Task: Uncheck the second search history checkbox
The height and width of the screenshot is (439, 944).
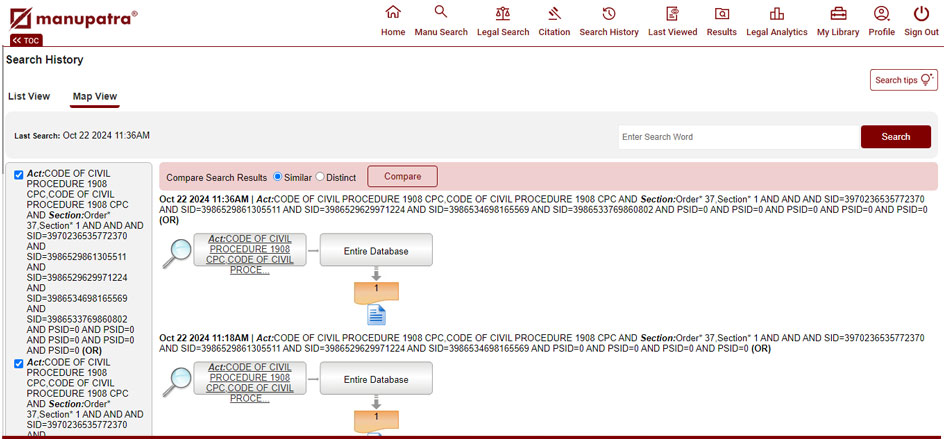Action: click(19, 364)
